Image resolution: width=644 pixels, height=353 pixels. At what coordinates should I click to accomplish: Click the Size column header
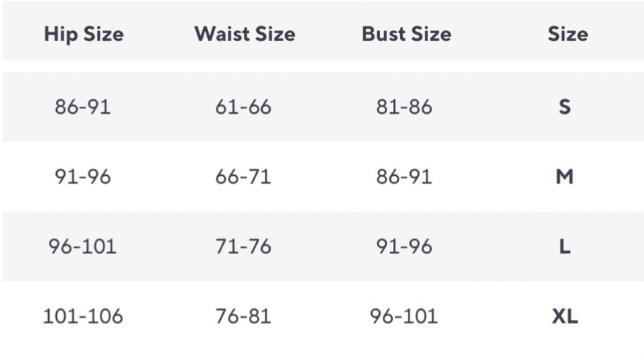click(x=568, y=34)
